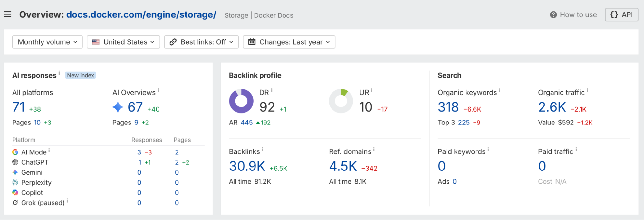
Task: Show info tooltip for UR
Action: point(372,90)
